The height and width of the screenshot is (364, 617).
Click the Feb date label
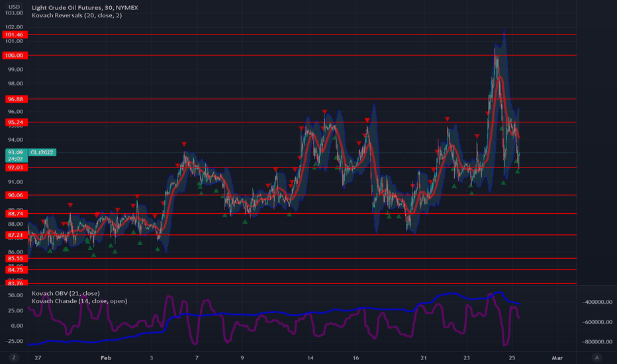click(106, 357)
